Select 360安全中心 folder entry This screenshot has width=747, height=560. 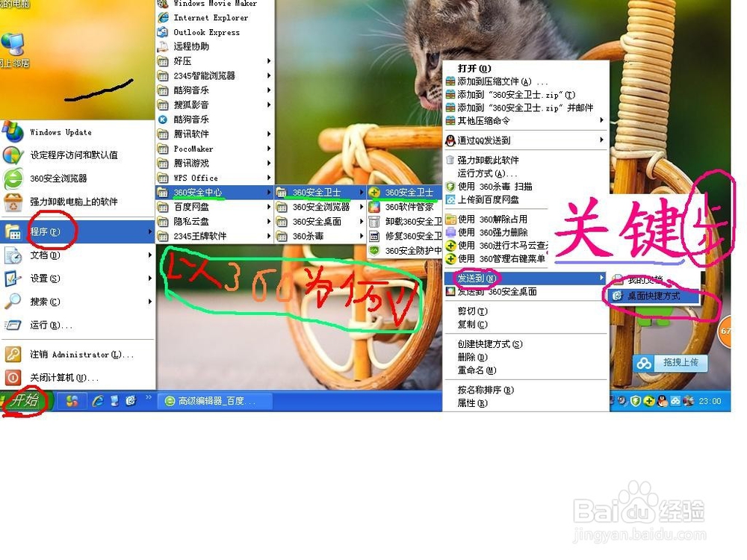point(215,193)
